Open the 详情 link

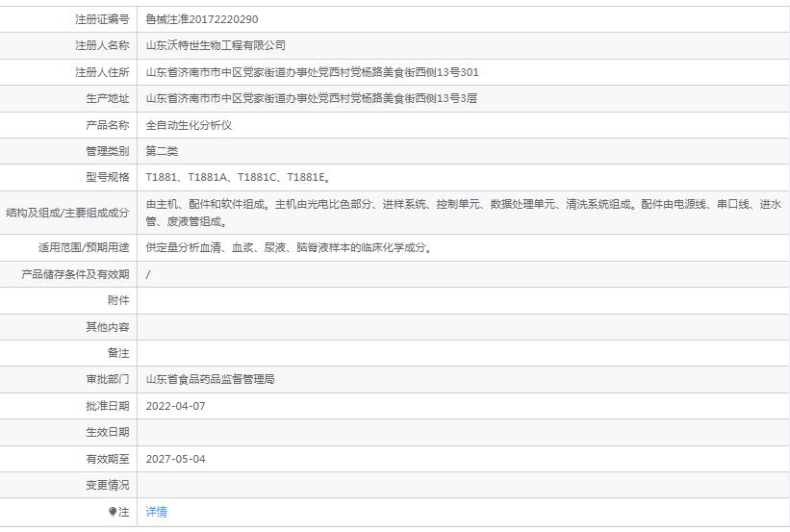pos(156,512)
